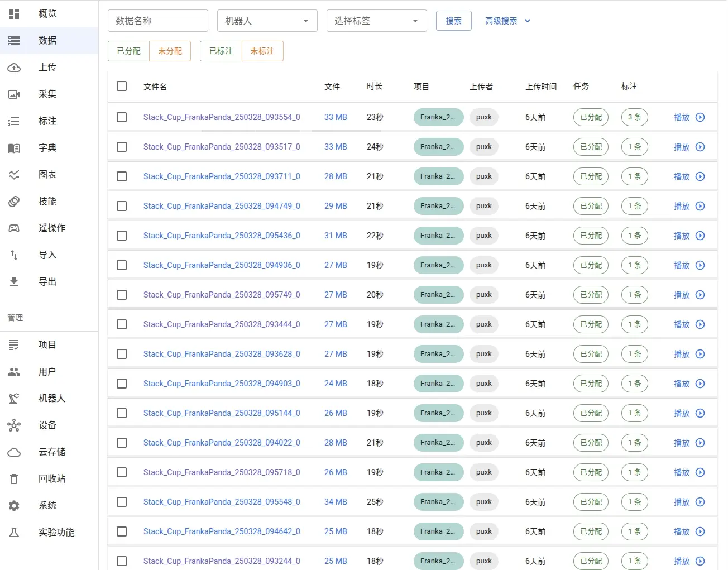This screenshot has width=728, height=570.
Task: Filter by 未标注 unannotated status
Action: 262,51
